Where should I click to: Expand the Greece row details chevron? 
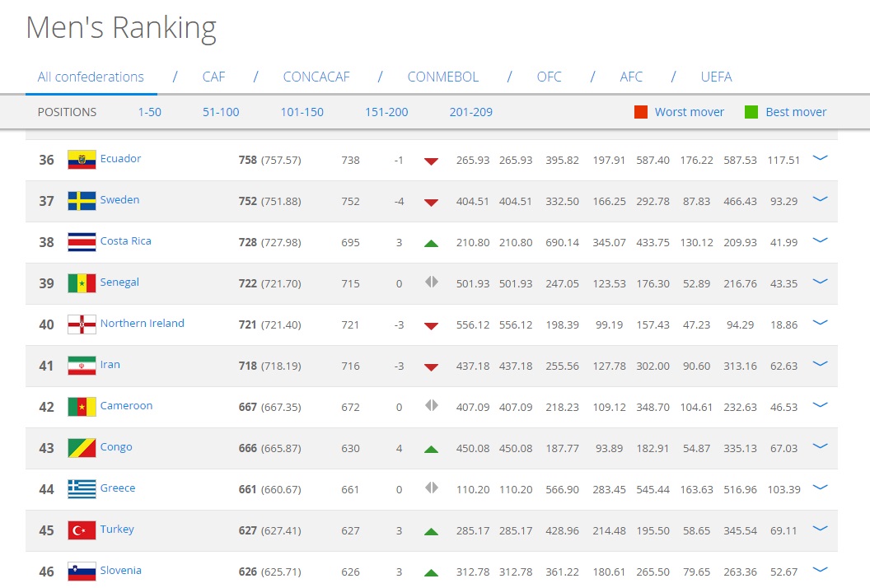coord(820,488)
